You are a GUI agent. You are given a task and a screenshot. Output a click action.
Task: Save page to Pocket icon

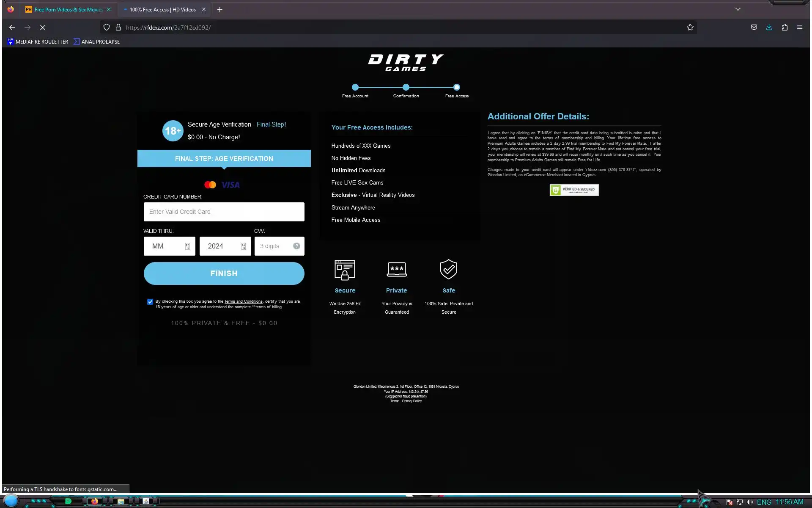[x=754, y=28]
